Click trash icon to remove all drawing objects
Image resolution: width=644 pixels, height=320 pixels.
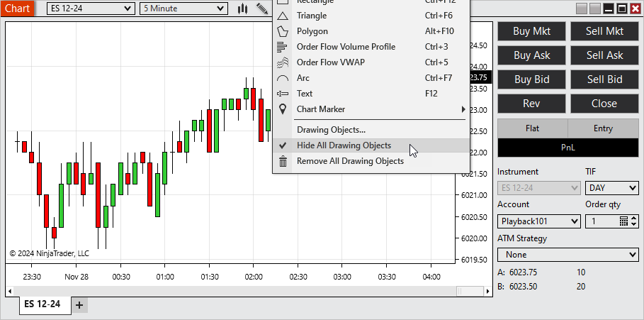point(283,161)
